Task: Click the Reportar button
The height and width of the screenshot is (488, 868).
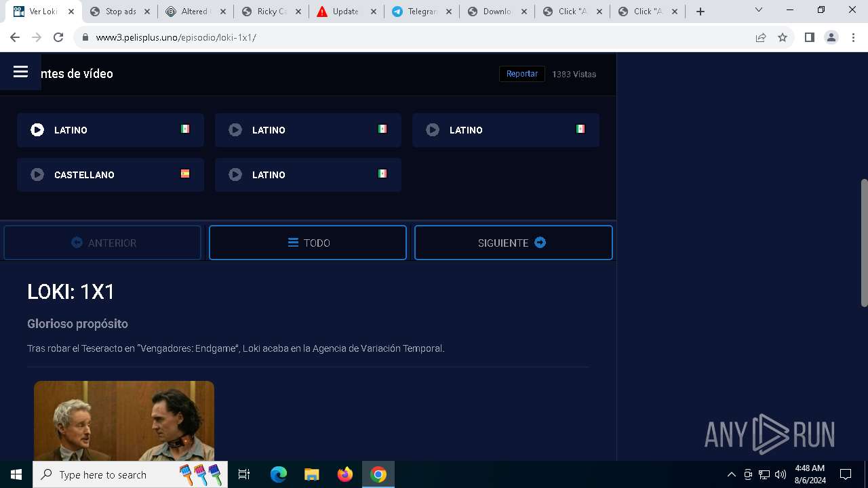Action: [x=522, y=74]
